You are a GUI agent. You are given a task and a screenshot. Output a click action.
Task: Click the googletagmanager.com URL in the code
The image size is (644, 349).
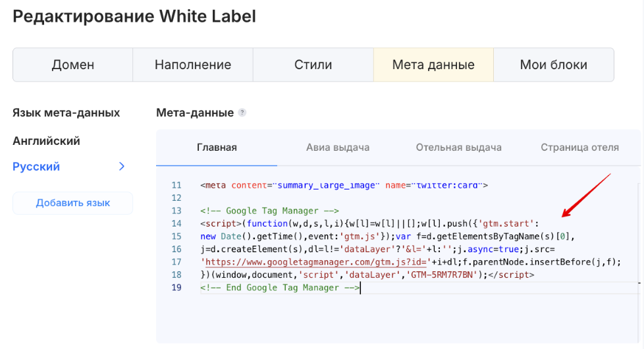(315, 262)
